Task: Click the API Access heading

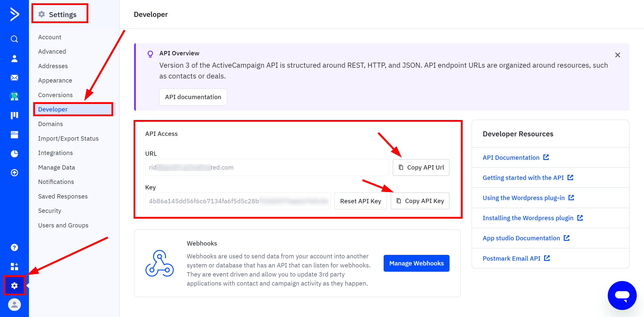Action: click(x=161, y=134)
